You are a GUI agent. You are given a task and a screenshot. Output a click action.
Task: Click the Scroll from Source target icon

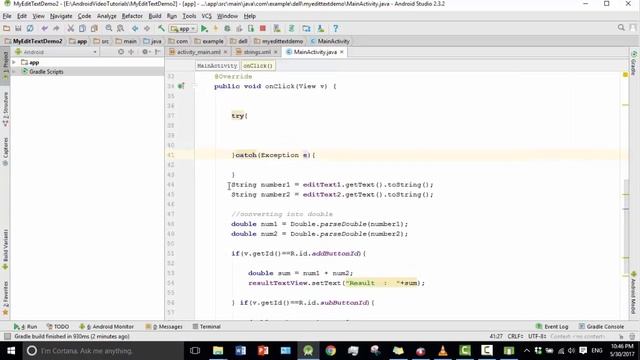tap(121, 52)
